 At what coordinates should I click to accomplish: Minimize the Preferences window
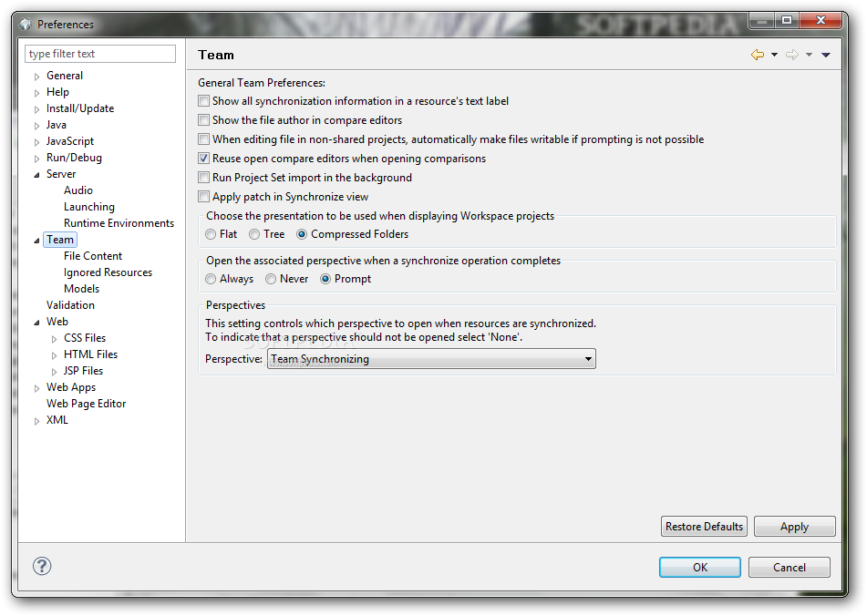pos(762,20)
